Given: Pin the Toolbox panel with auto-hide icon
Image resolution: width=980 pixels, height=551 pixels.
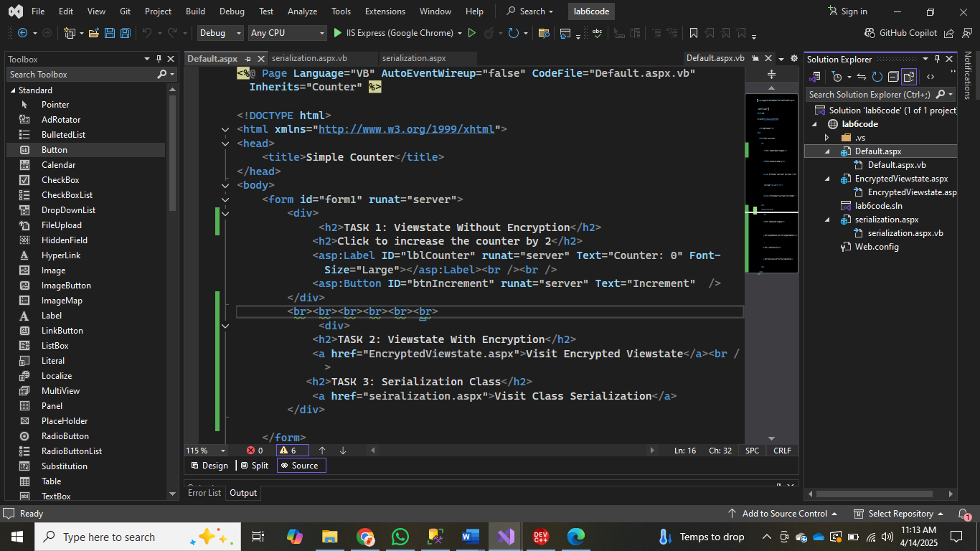Looking at the screenshot, I should tap(158, 59).
